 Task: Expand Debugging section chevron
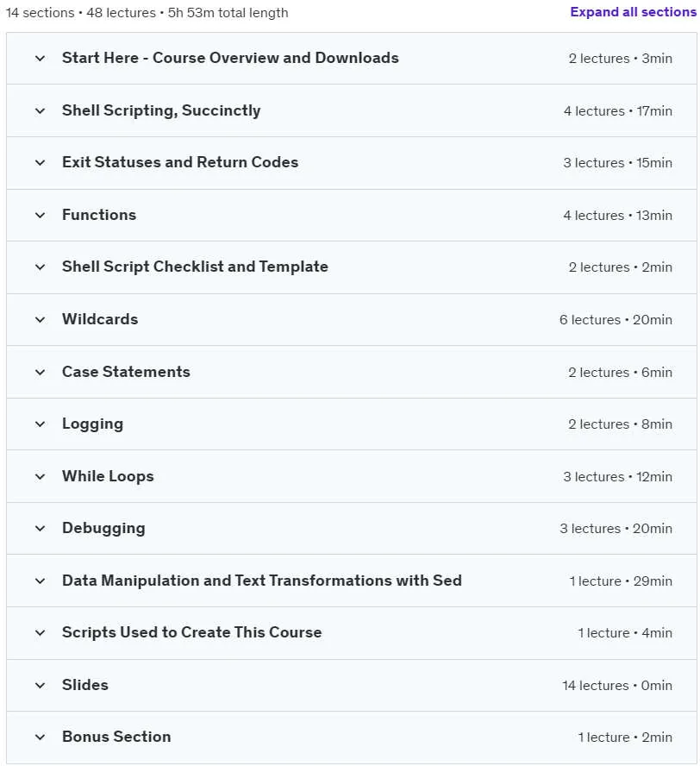(40, 528)
